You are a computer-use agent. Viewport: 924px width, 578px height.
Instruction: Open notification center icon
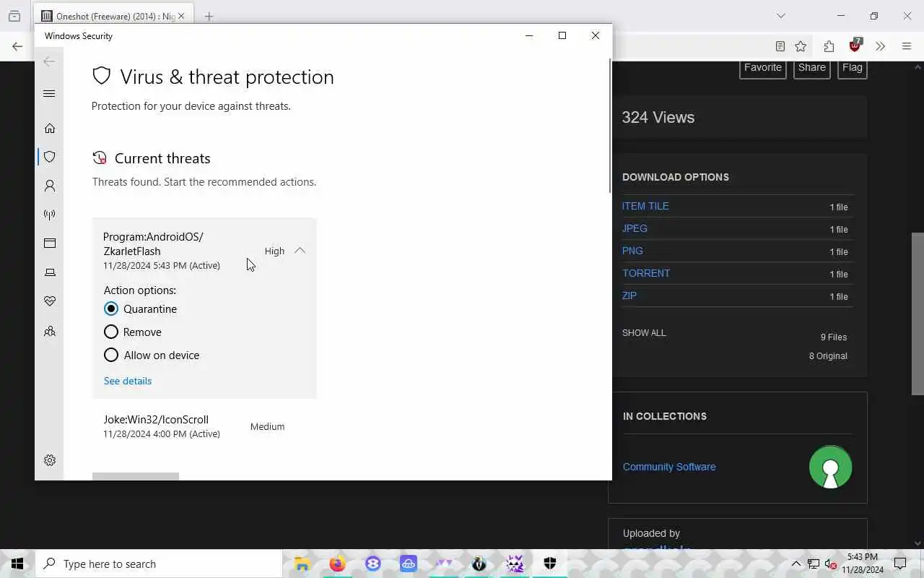900,564
